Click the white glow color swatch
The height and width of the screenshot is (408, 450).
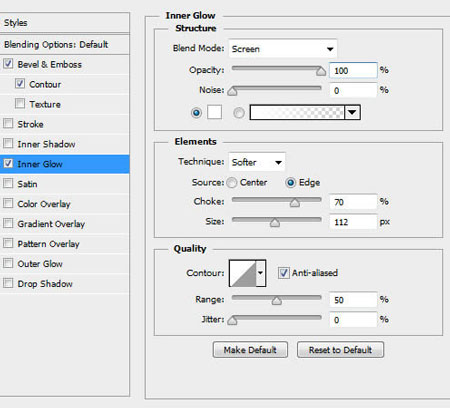coord(214,112)
